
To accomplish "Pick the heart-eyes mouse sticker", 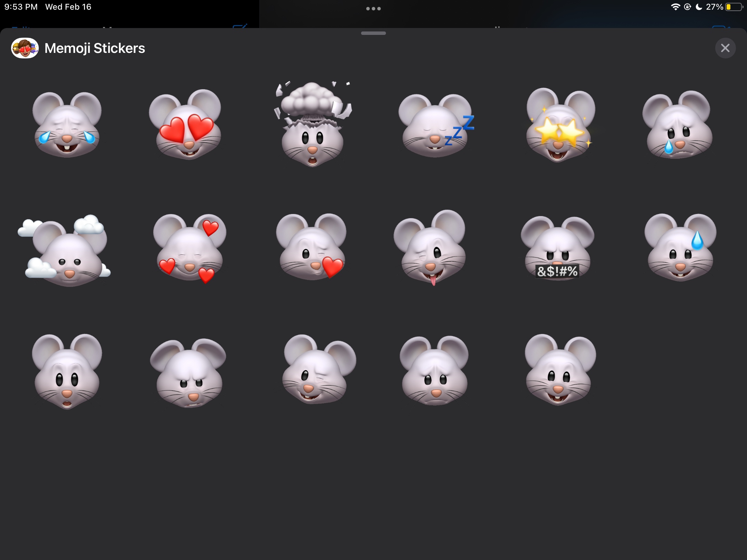I will coord(187,125).
